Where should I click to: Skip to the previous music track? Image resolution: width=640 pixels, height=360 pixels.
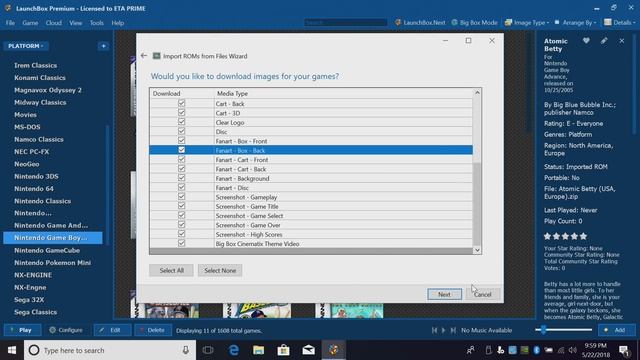(434, 330)
